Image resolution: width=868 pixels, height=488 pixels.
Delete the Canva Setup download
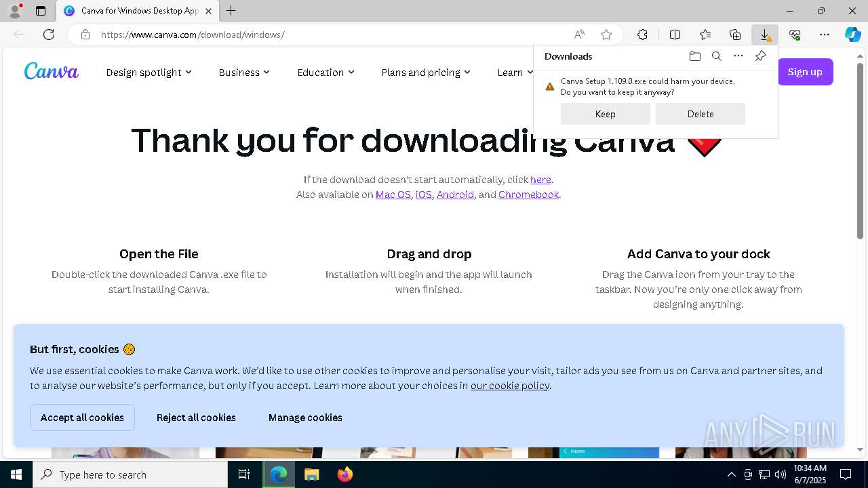[x=701, y=114]
